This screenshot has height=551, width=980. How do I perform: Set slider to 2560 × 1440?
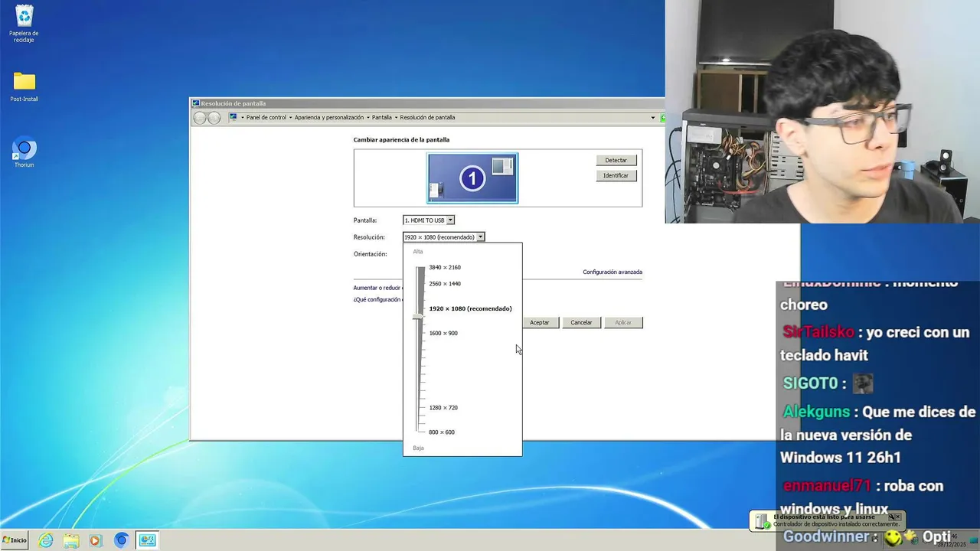click(x=445, y=284)
